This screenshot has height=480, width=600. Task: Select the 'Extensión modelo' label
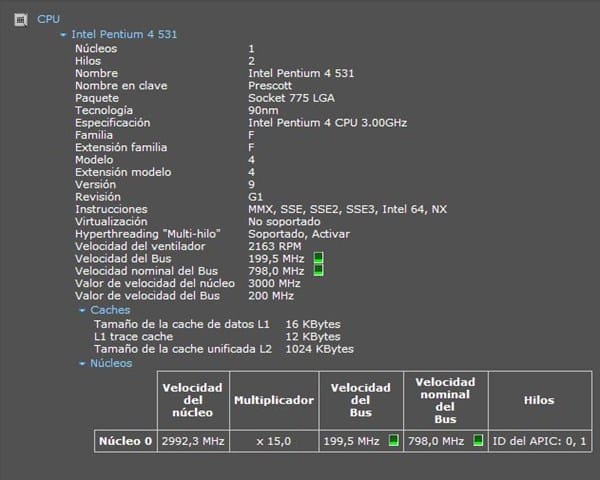point(123,172)
